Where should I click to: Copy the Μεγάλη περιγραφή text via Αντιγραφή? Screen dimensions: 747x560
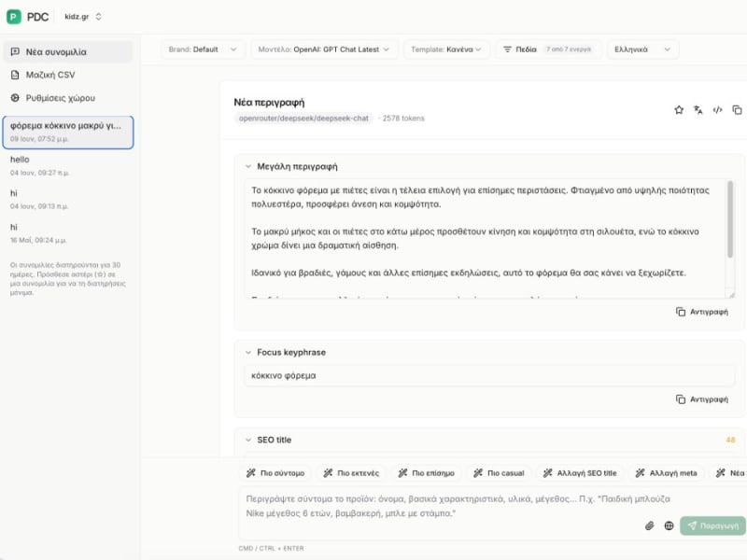tap(702, 312)
